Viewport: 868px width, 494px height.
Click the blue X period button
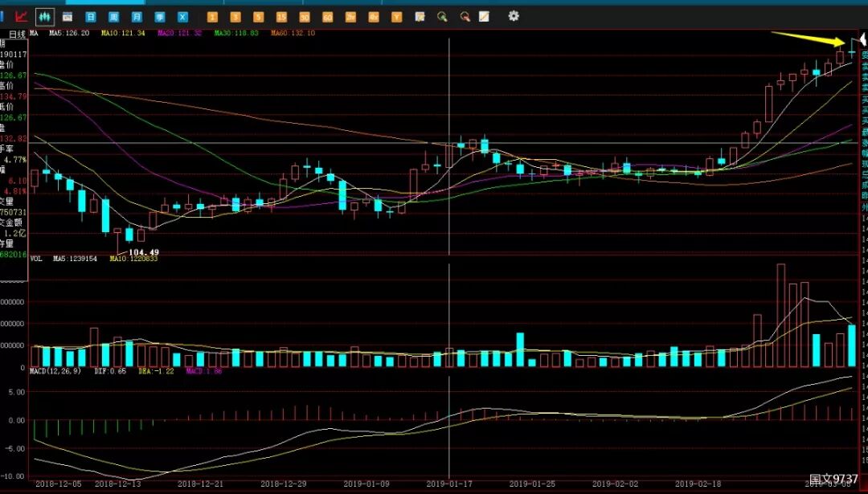click(x=182, y=17)
